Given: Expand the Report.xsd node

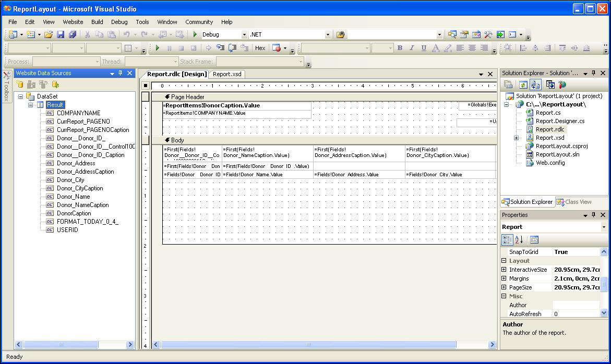Looking at the screenshot, I should click(x=517, y=138).
